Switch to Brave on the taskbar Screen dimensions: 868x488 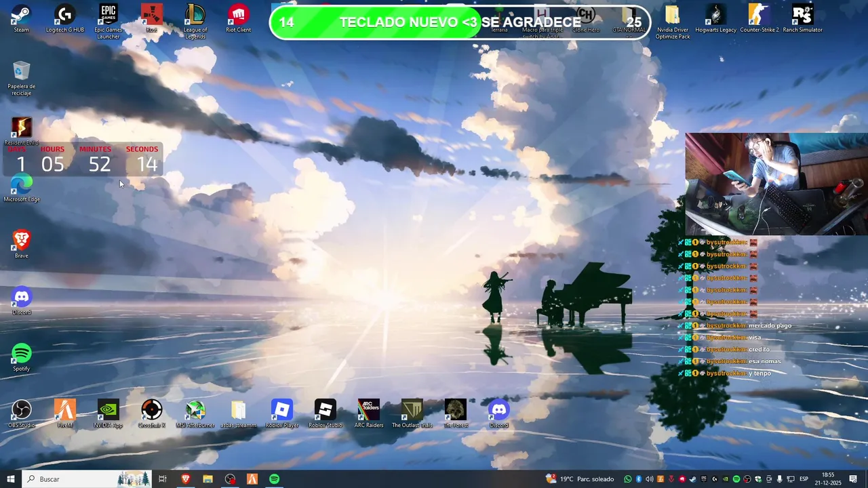tap(185, 479)
